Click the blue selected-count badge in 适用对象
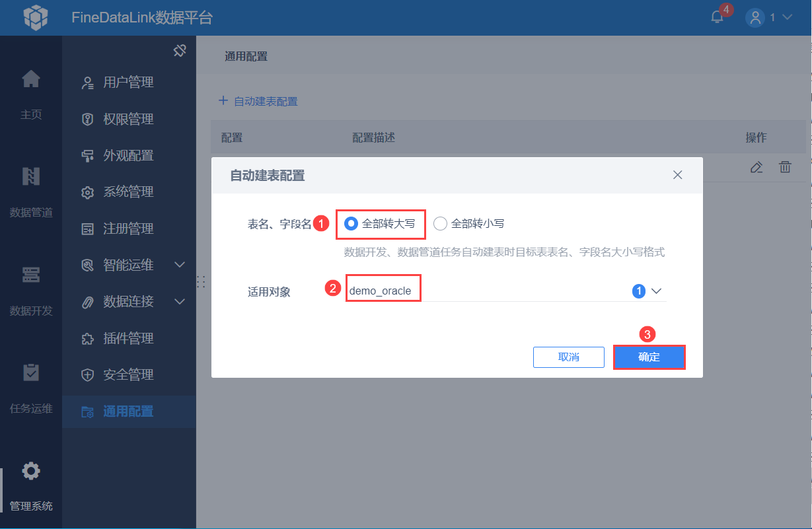812x529 pixels. click(639, 291)
